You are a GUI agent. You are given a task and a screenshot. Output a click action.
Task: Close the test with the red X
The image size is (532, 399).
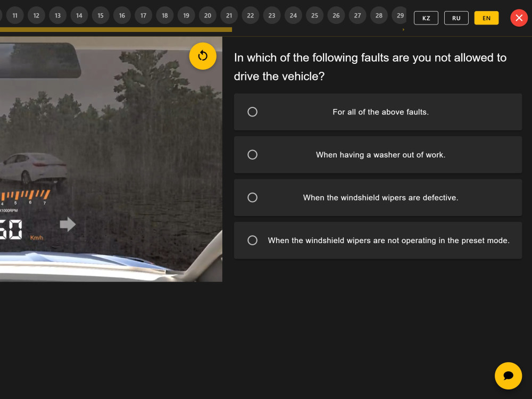519,18
